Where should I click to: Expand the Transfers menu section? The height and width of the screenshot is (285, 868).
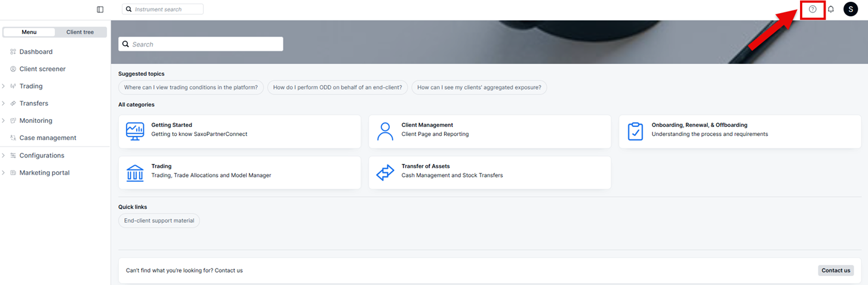click(x=33, y=104)
